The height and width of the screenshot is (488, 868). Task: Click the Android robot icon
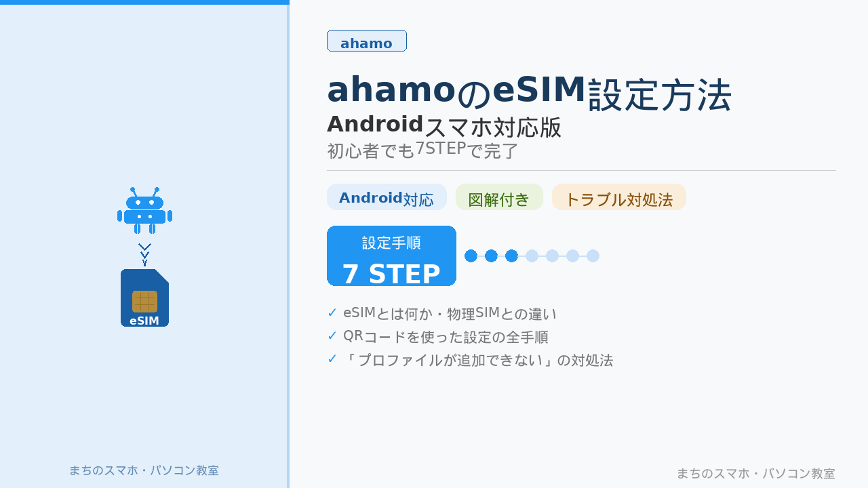(144, 211)
